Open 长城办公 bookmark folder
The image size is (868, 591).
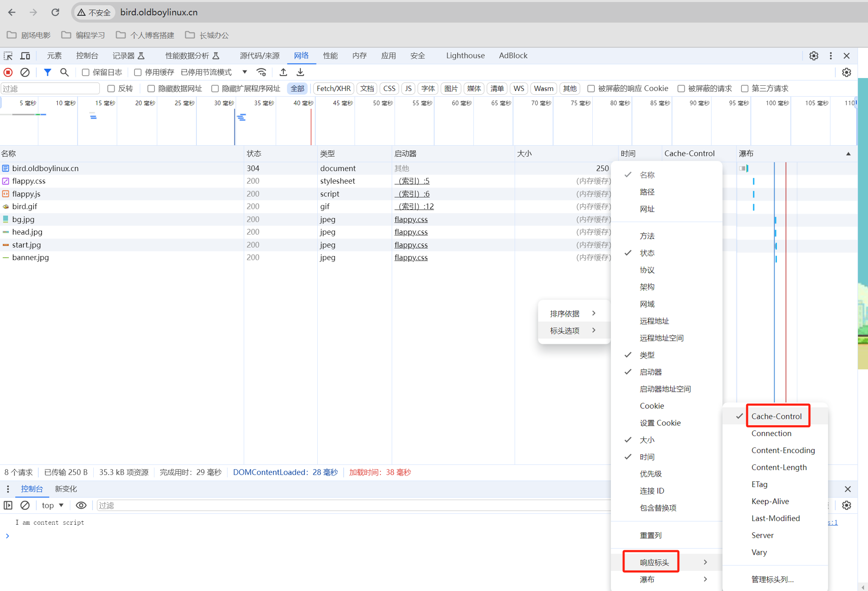(207, 35)
